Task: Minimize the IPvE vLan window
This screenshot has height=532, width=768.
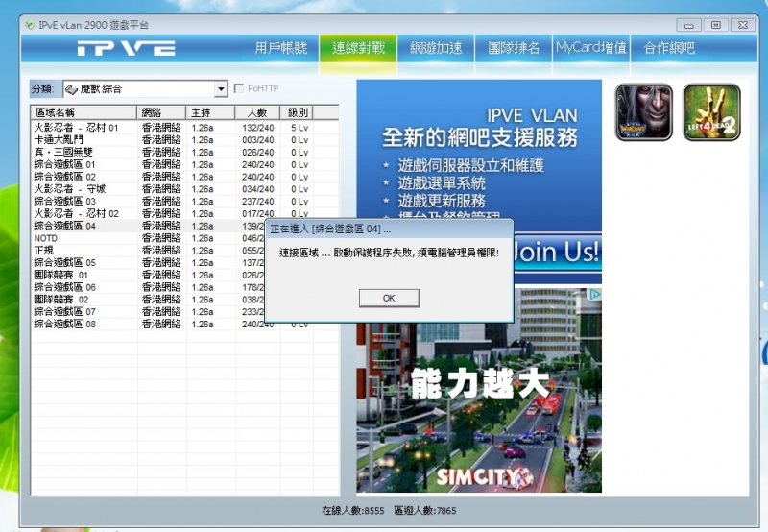Action: coord(688,25)
